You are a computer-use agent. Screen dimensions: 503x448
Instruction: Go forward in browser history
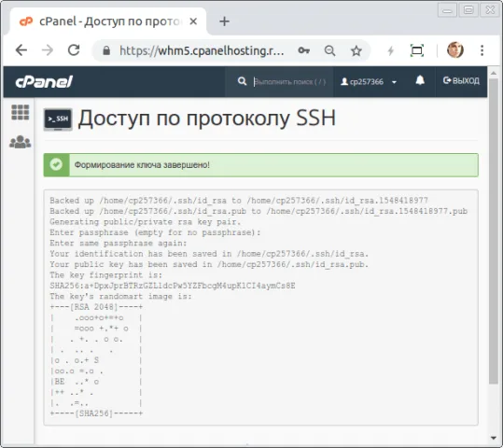[48, 50]
